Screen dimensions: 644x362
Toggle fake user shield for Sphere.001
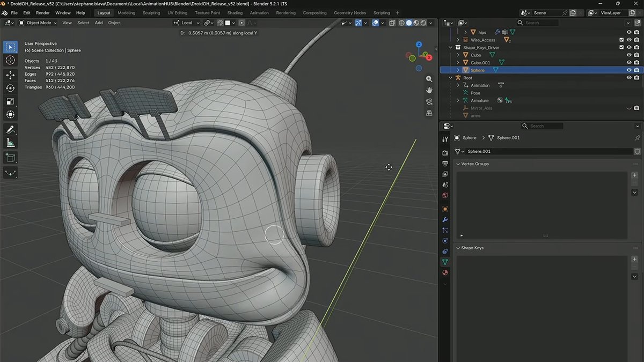[637, 151]
